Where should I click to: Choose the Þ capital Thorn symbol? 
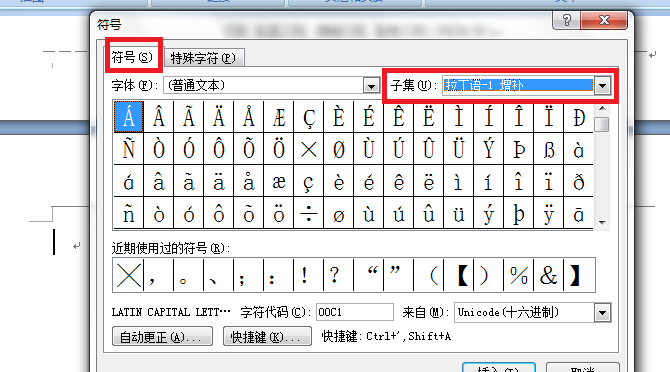click(x=519, y=149)
